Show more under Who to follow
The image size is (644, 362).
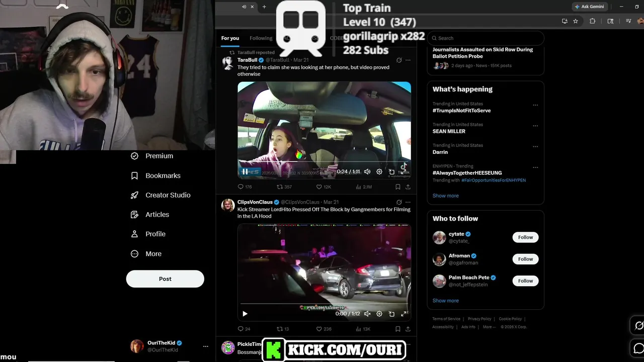coord(446,301)
